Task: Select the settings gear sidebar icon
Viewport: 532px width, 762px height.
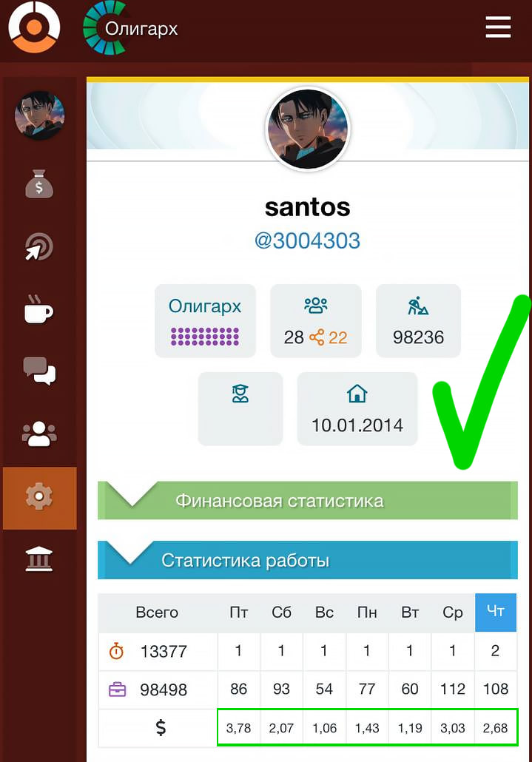Action: tap(40, 498)
